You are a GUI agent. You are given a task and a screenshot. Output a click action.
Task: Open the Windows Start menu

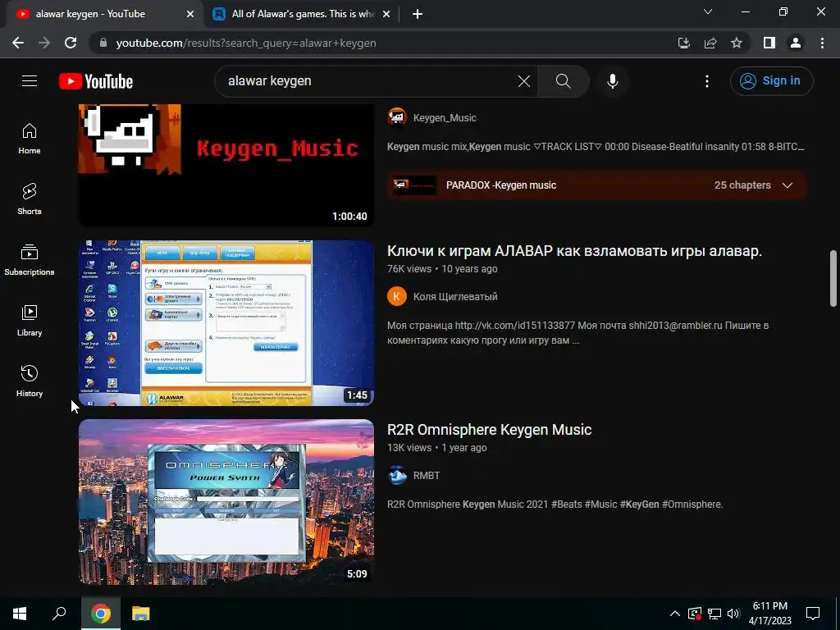click(x=20, y=614)
